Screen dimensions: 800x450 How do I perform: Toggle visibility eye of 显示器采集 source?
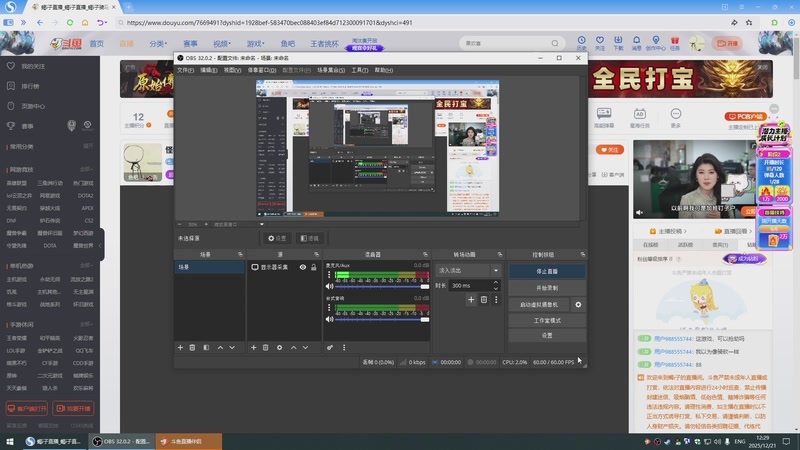click(x=302, y=268)
